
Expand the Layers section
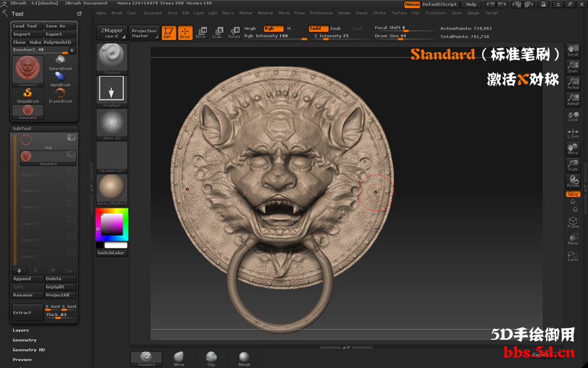coord(21,330)
